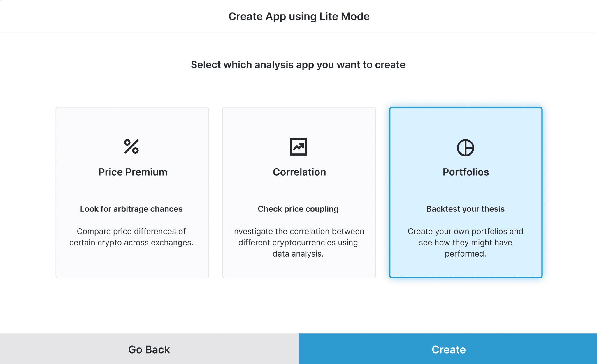The height and width of the screenshot is (364, 597).
Task: Click the description about creating your own portfolios
Action: pyautogui.click(x=465, y=242)
